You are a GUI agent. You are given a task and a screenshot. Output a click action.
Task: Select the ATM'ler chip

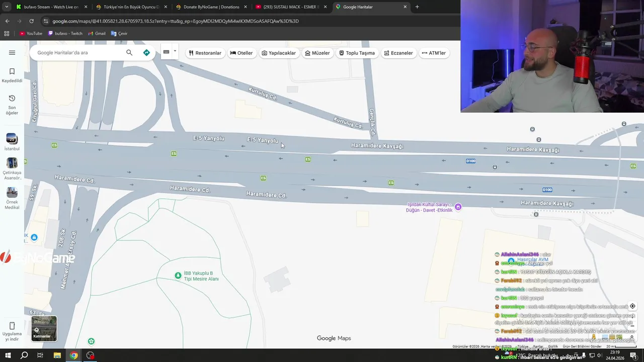tap(434, 53)
